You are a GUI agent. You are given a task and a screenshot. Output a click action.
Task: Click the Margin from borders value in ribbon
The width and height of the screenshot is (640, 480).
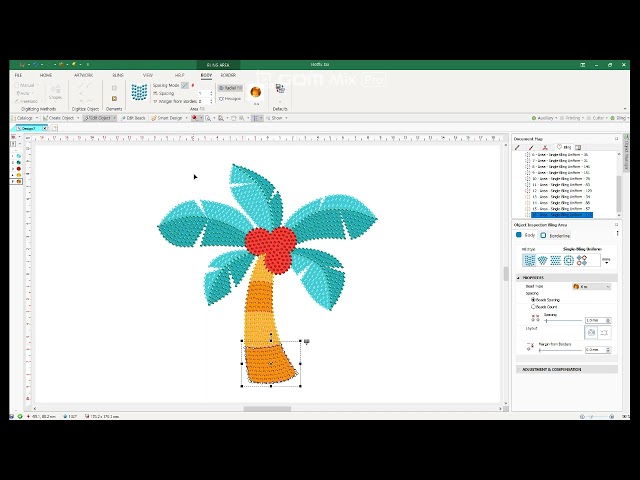(205, 101)
